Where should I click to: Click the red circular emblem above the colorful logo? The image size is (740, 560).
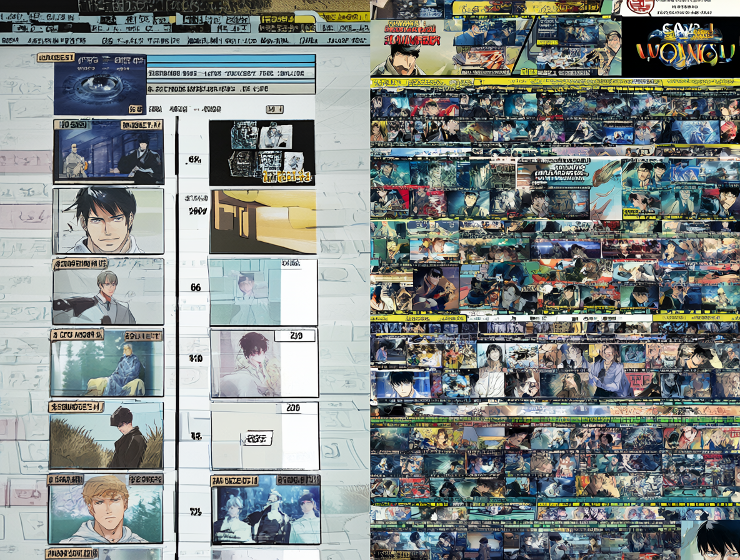[640, 6]
